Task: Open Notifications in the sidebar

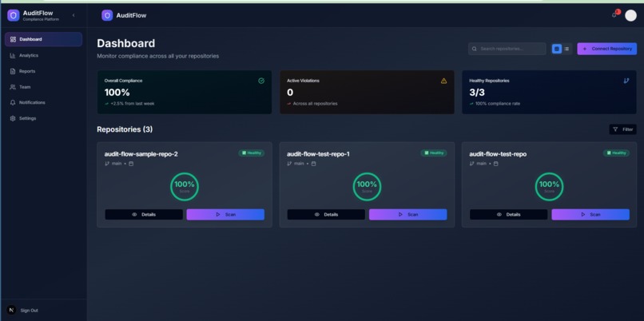Action: click(43, 103)
